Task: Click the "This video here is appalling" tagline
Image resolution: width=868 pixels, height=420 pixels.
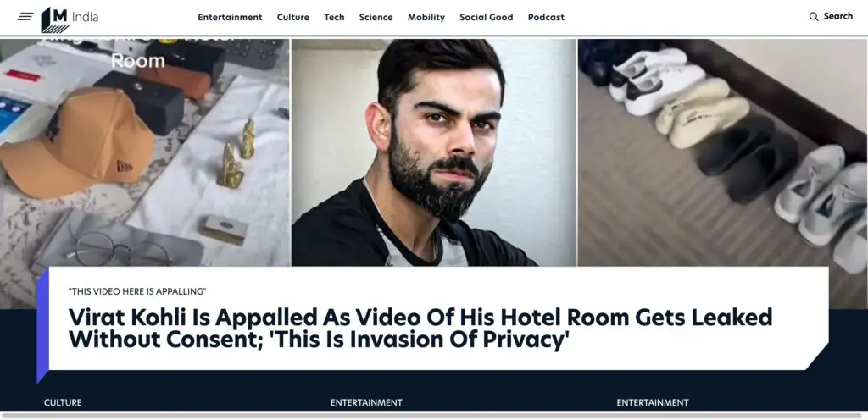Action: [137, 291]
